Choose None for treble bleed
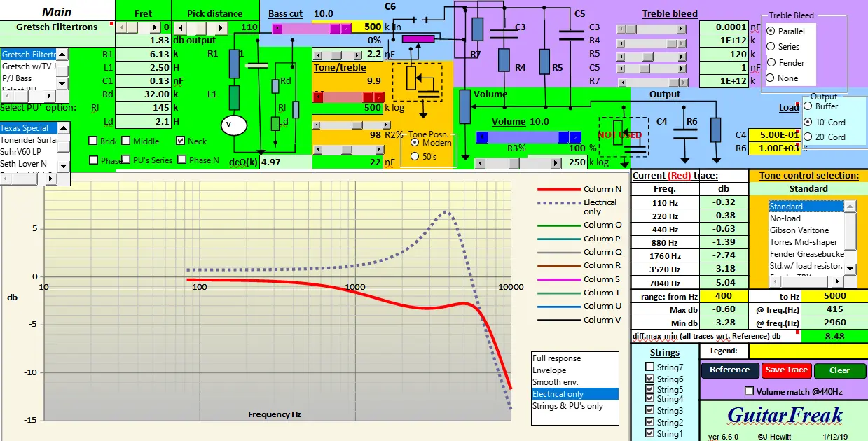Screen dimensions: 868x441 771,78
